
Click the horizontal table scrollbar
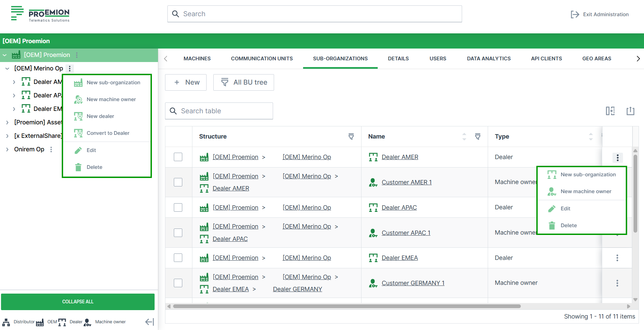tap(347, 306)
